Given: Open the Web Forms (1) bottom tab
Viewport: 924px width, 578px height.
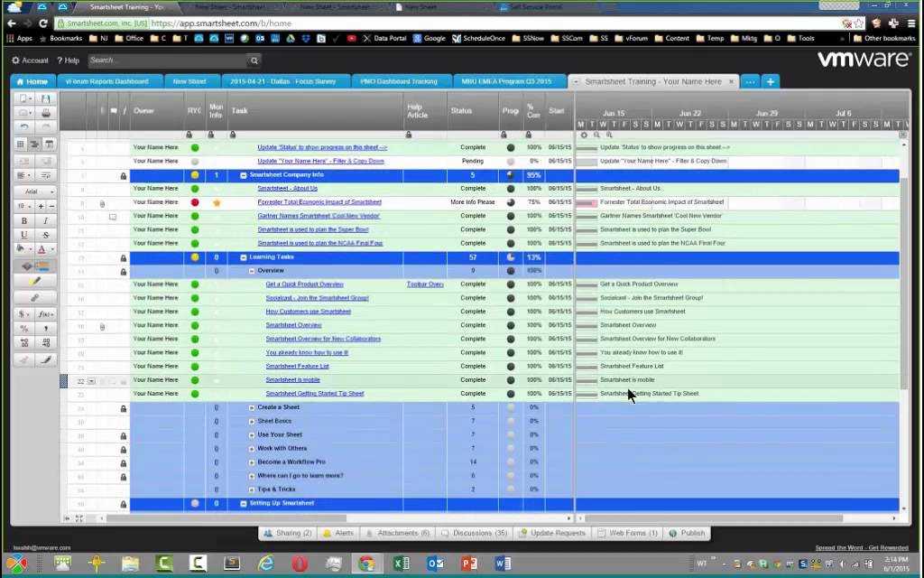Looking at the screenshot, I should coord(628,533).
